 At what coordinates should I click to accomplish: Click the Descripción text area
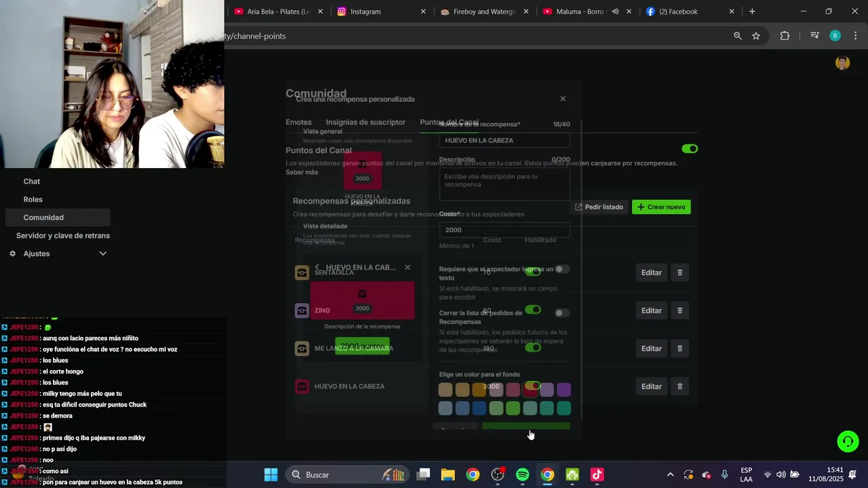[505, 184]
